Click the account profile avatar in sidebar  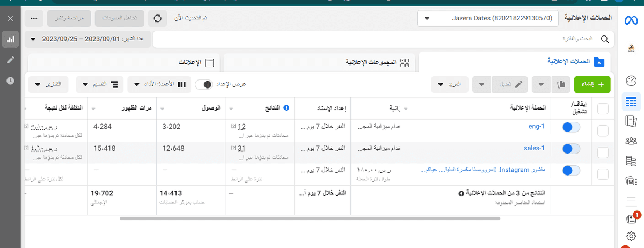pyautogui.click(x=631, y=49)
